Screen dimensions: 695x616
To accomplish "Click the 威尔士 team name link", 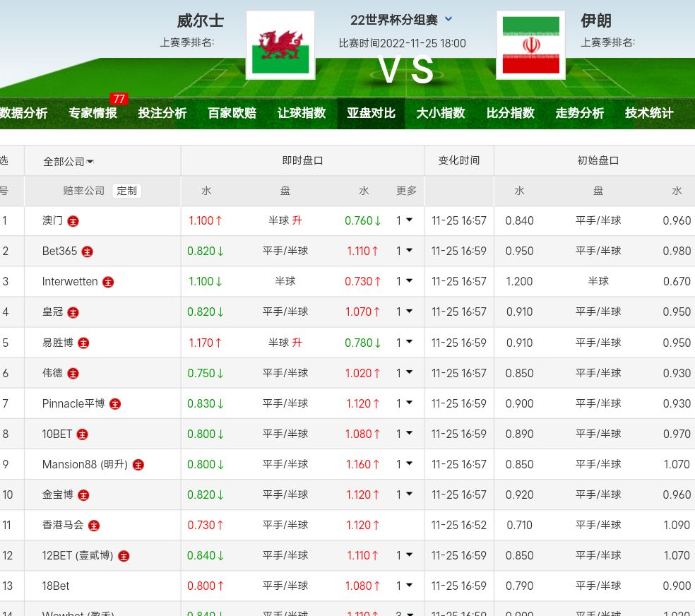I will 200,21.
